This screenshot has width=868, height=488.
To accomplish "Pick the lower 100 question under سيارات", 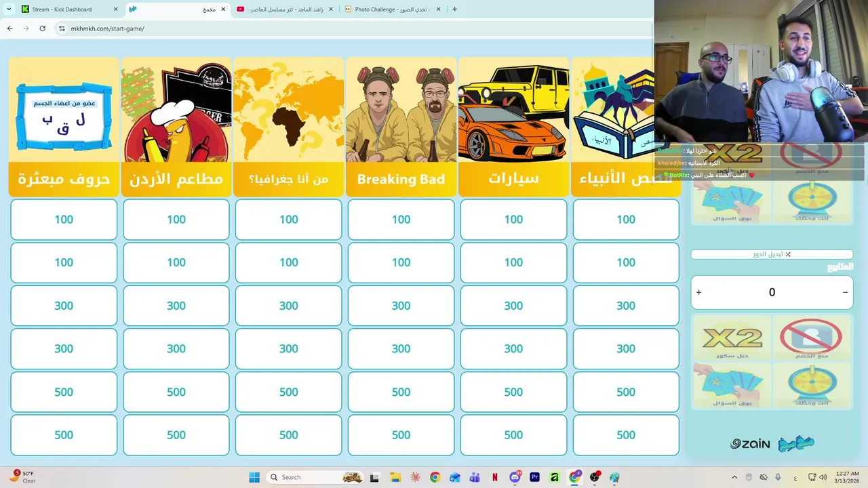I will (x=513, y=262).
